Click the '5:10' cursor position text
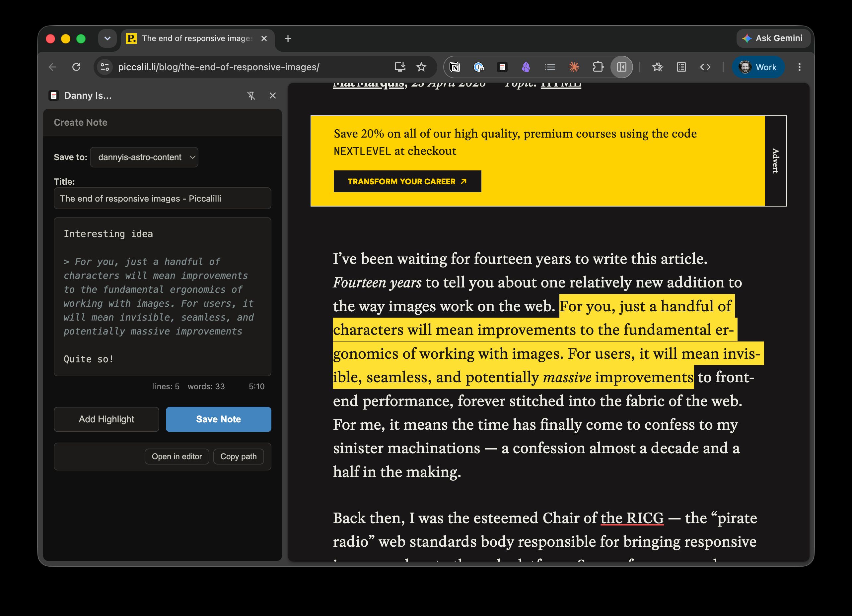 click(x=256, y=387)
